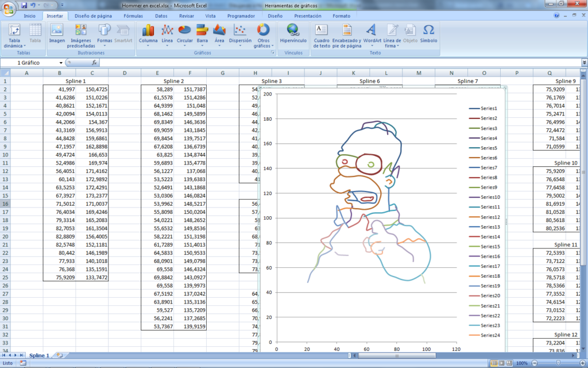Select row 16 header
Image resolution: width=588 pixels, height=368 pixels.
(5, 204)
